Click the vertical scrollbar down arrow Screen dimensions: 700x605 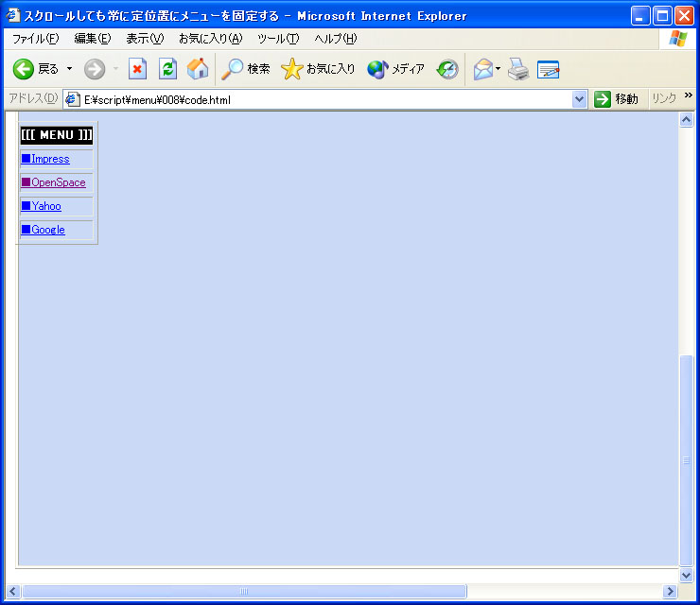click(x=686, y=575)
